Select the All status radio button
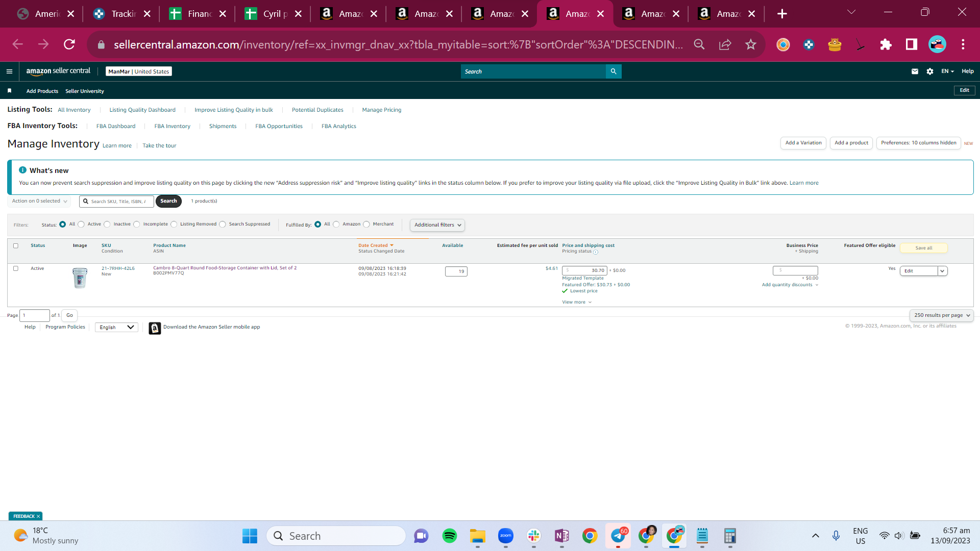Image resolution: width=980 pixels, height=551 pixels. 63,224
